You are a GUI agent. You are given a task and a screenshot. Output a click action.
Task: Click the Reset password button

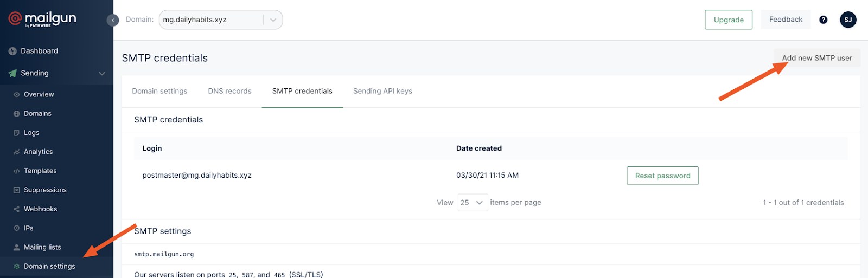tap(662, 176)
